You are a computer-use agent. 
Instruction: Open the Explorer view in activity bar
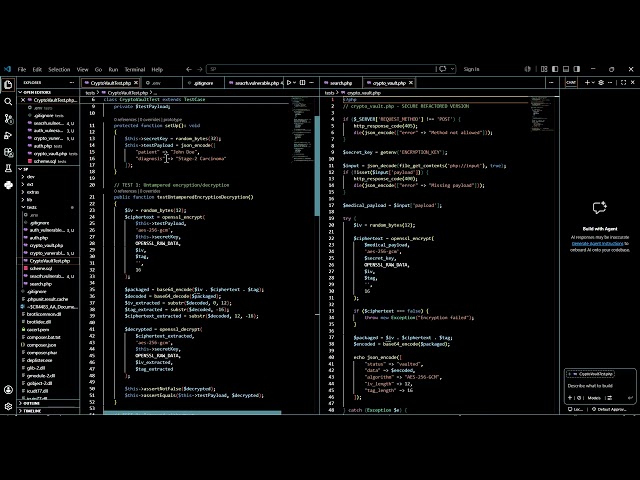tap(8, 84)
